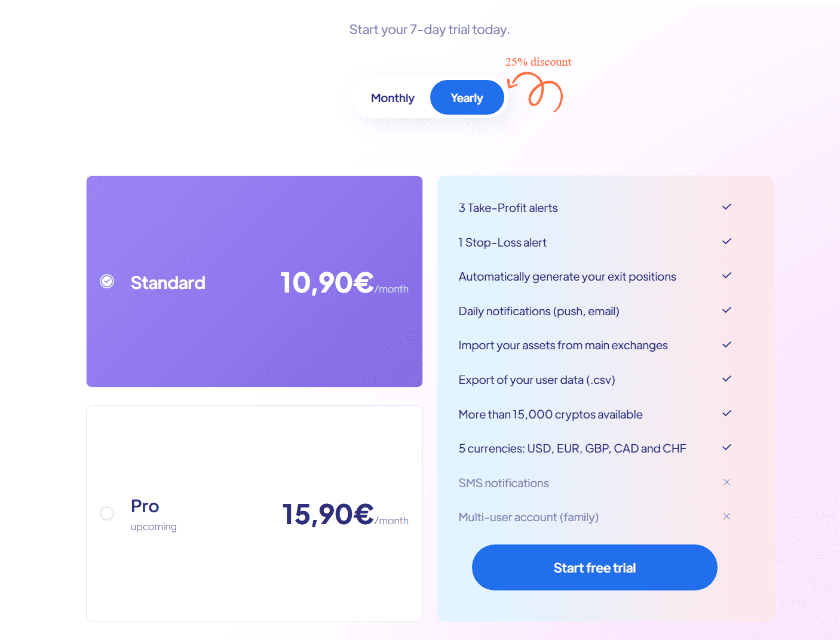Click the X icon beside Multi-user account
840x640 pixels.
click(x=726, y=516)
